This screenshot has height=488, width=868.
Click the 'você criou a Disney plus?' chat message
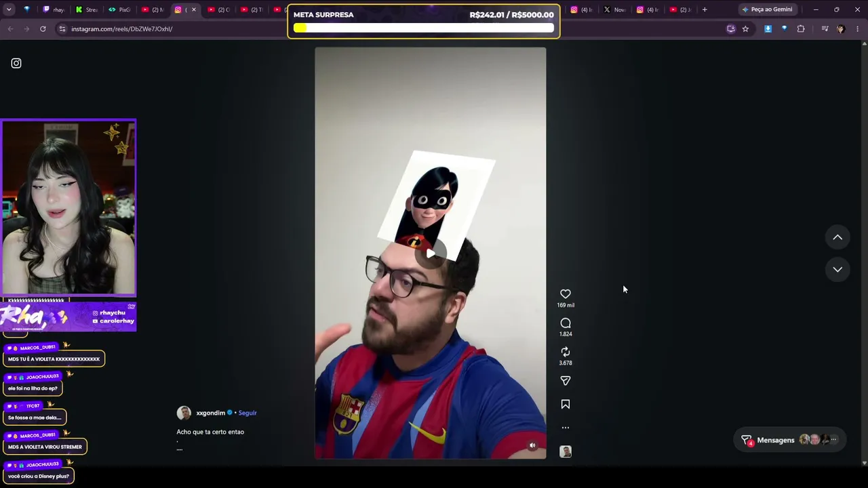point(39,476)
